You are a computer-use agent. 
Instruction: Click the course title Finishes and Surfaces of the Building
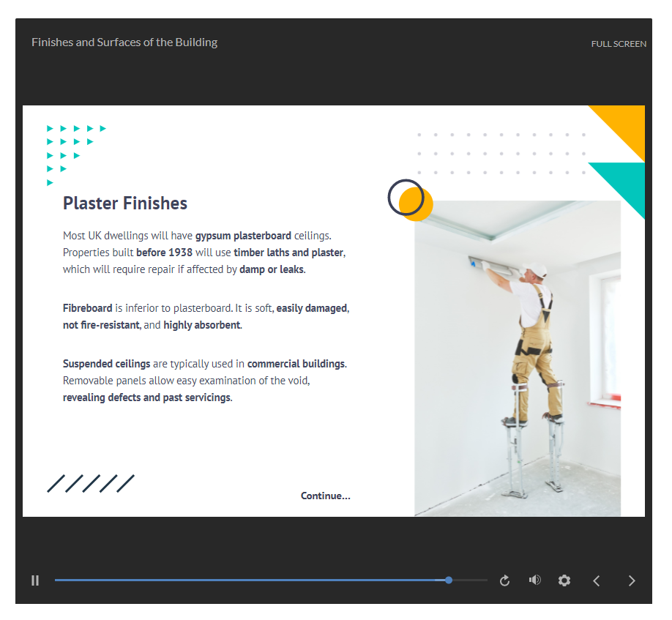pos(124,42)
